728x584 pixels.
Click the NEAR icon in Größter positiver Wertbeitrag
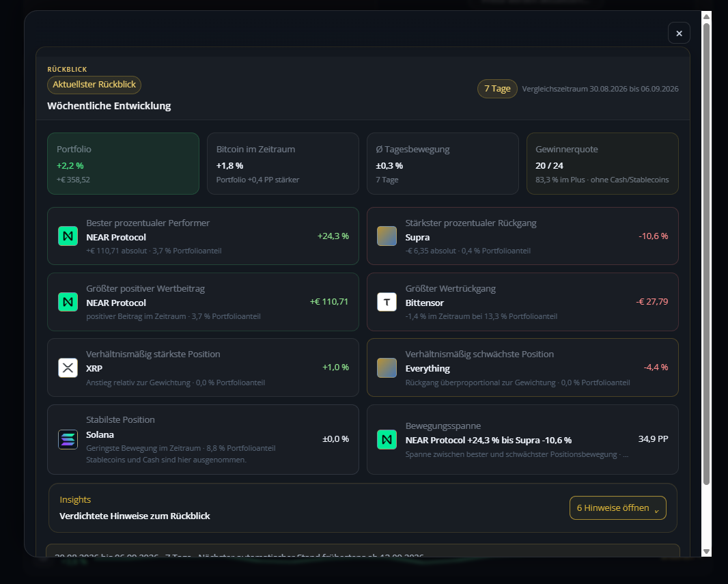coord(68,302)
